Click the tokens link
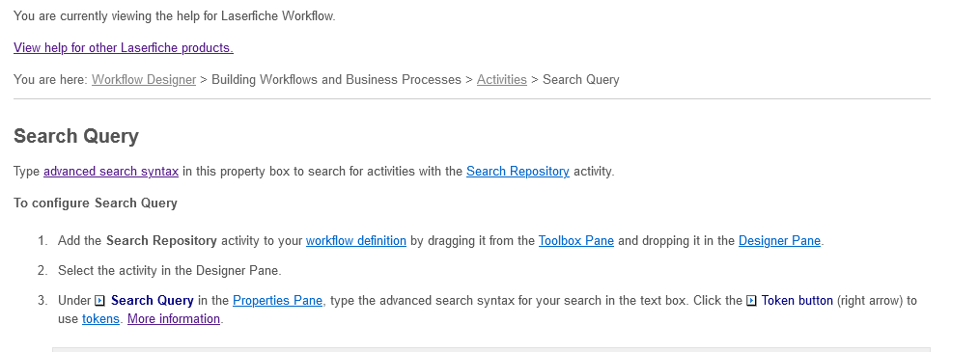Screen dimensions: 980x352 (x=100, y=319)
